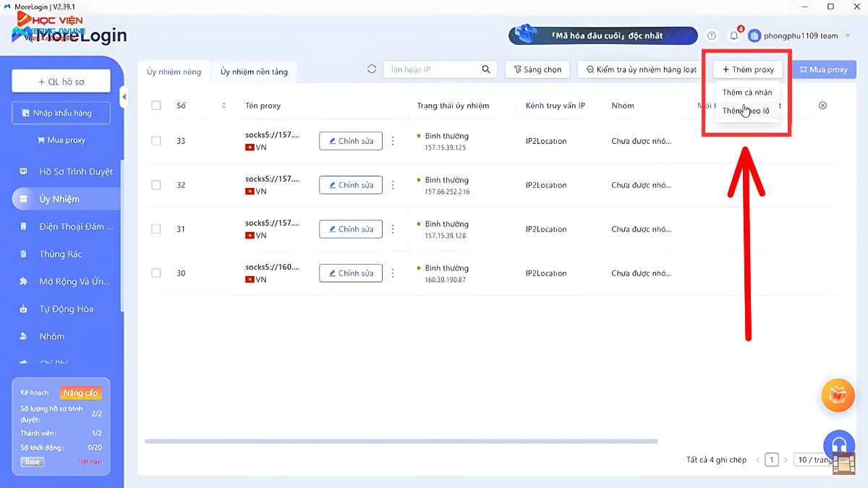Click Chỉnh sửa for proxy 31
Screen dimensions: 868x488
click(351, 229)
